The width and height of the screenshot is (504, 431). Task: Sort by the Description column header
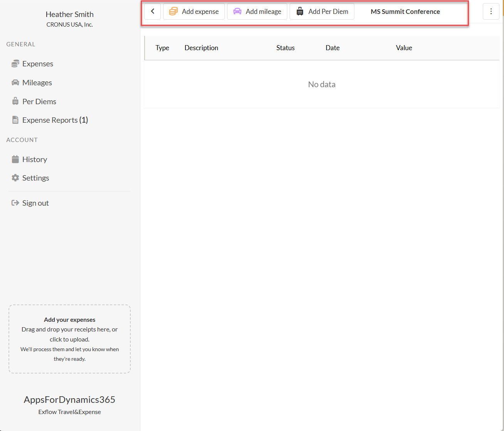pos(201,48)
